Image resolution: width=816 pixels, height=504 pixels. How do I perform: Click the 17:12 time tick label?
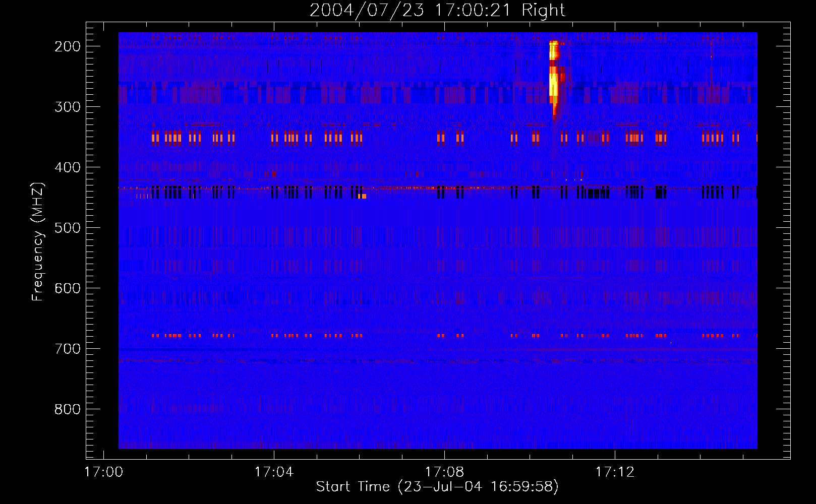(615, 472)
